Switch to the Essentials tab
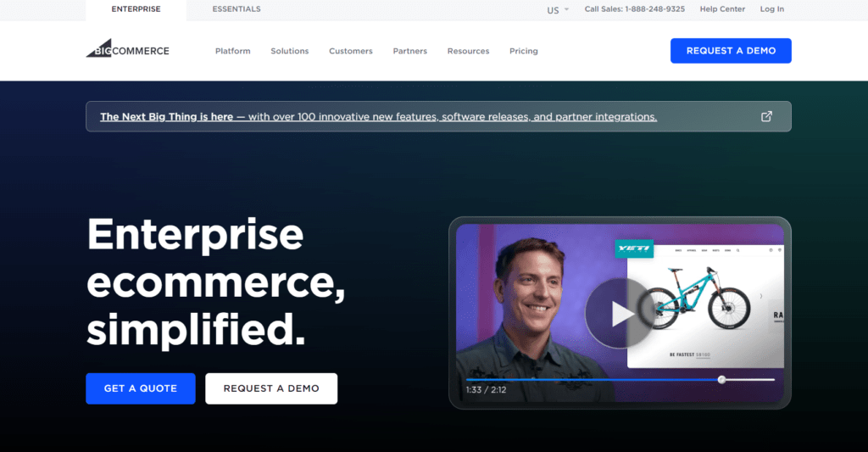Screen dimensions: 868x452 (236, 9)
